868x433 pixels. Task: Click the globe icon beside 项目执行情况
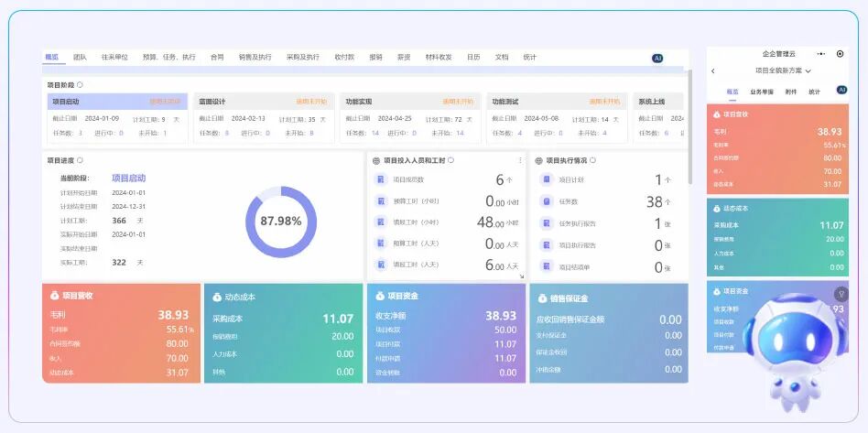[537, 160]
